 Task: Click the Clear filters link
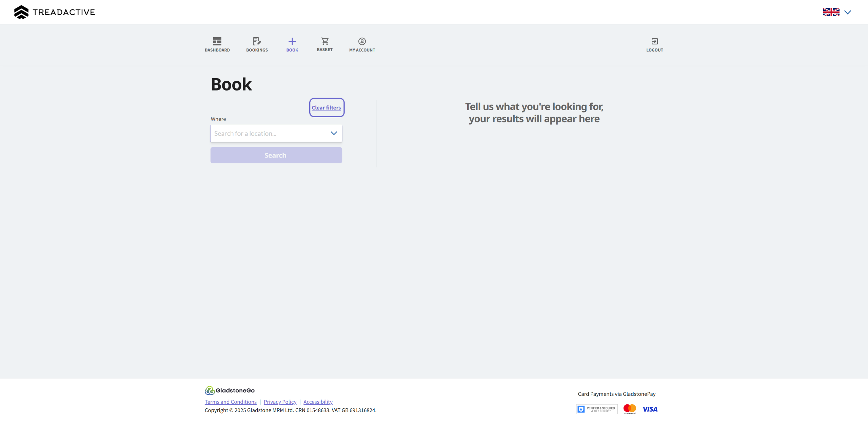coord(326,108)
